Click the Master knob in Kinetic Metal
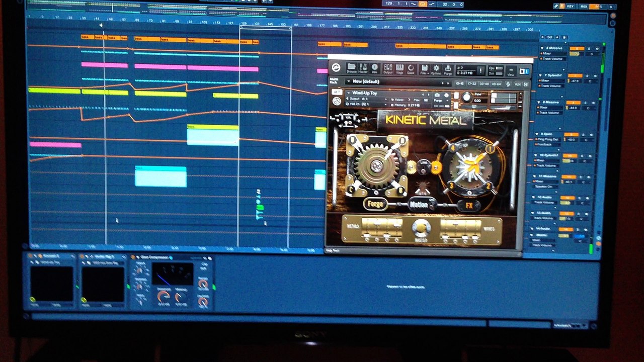Screen dimensions: 644x362 pyautogui.click(x=421, y=228)
